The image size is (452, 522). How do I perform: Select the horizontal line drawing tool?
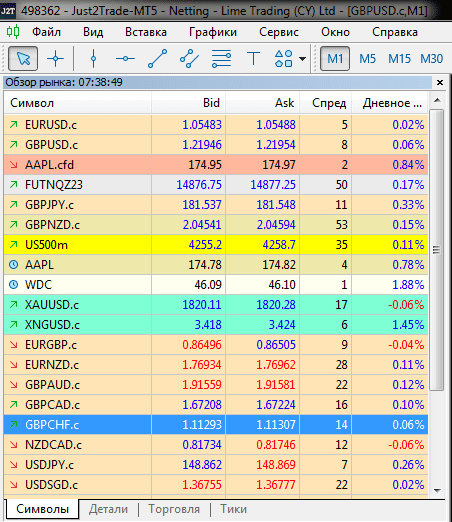pyautogui.click(x=125, y=59)
